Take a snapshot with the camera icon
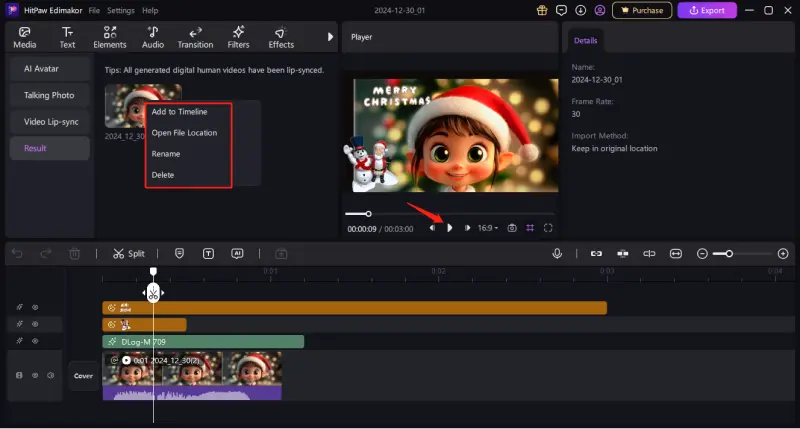 coord(512,228)
